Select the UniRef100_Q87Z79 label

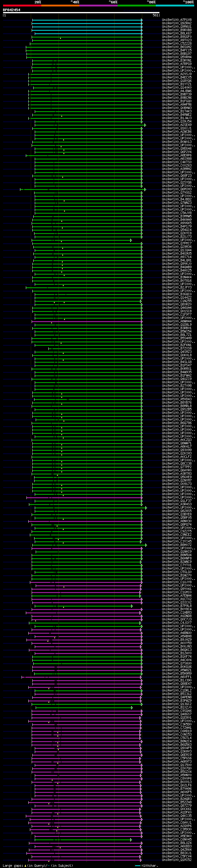(x=177, y=805)
